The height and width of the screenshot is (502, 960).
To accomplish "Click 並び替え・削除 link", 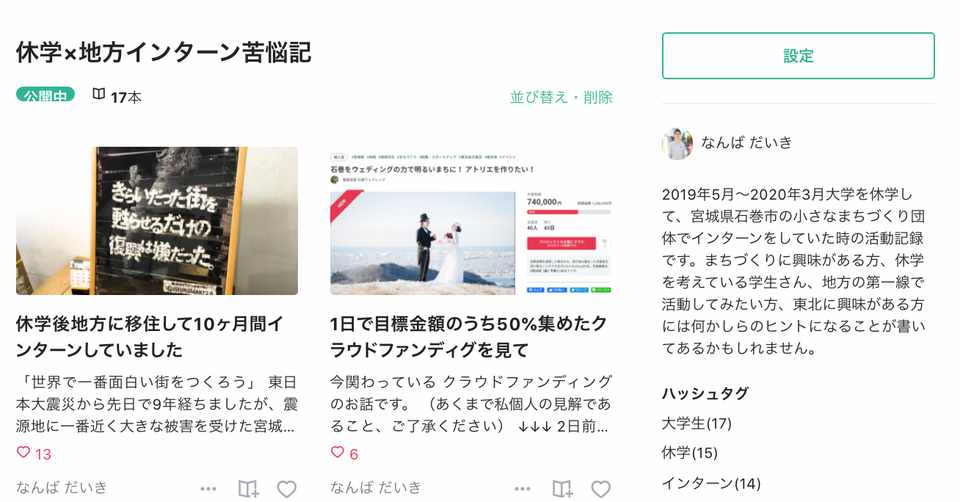I will click(x=561, y=97).
